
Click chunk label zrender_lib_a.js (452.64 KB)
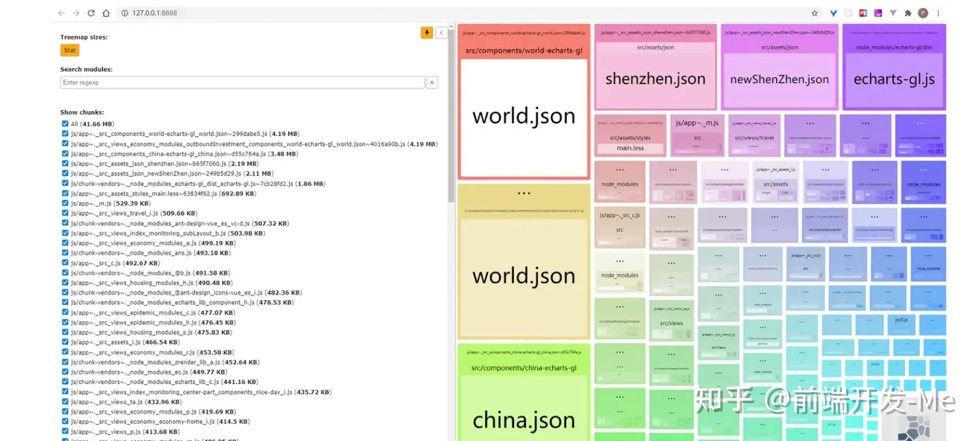pos(165,362)
